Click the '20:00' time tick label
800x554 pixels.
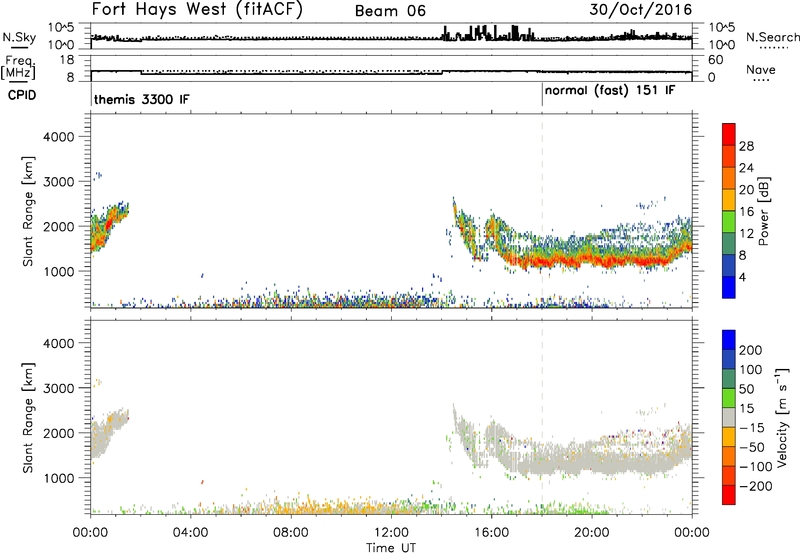pyautogui.click(x=592, y=533)
